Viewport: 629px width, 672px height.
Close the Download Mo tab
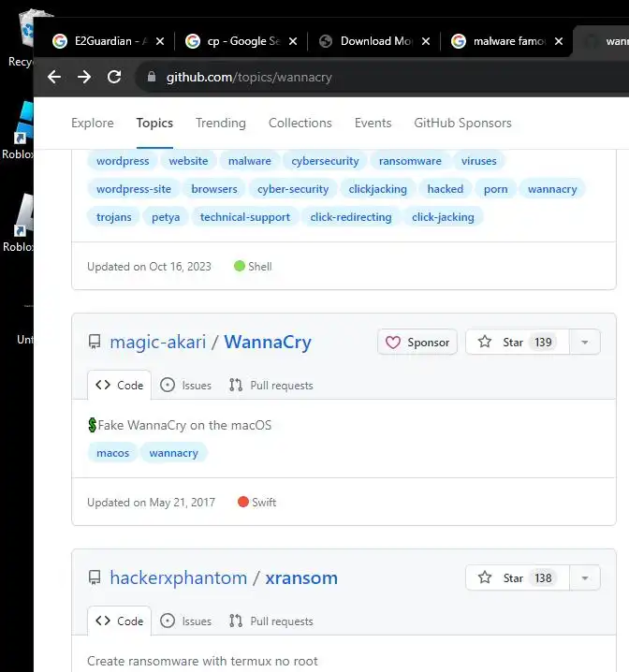click(426, 41)
